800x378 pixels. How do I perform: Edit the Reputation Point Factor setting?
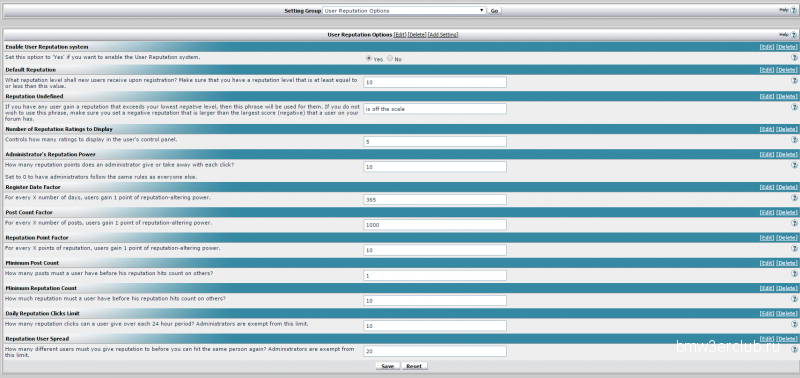pos(767,238)
